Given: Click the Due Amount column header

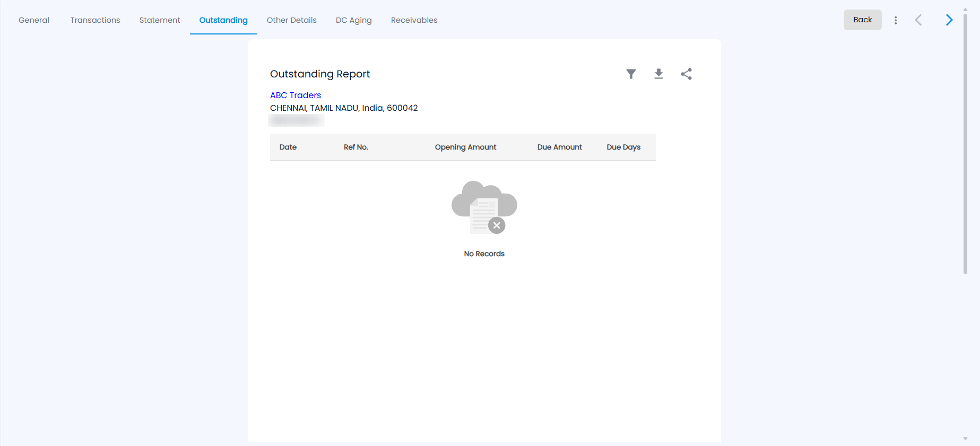Looking at the screenshot, I should tap(560, 147).
